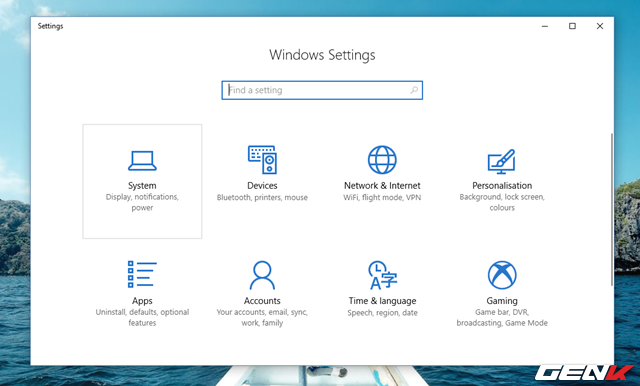Open the Personalisation paintbrush icon

pyautogui.click(x=502, y=161)
